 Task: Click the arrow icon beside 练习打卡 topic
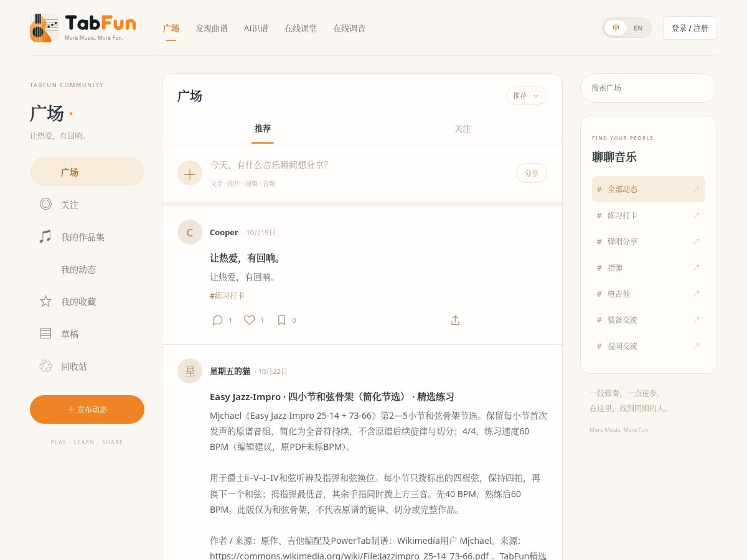(x=696, y=215)
